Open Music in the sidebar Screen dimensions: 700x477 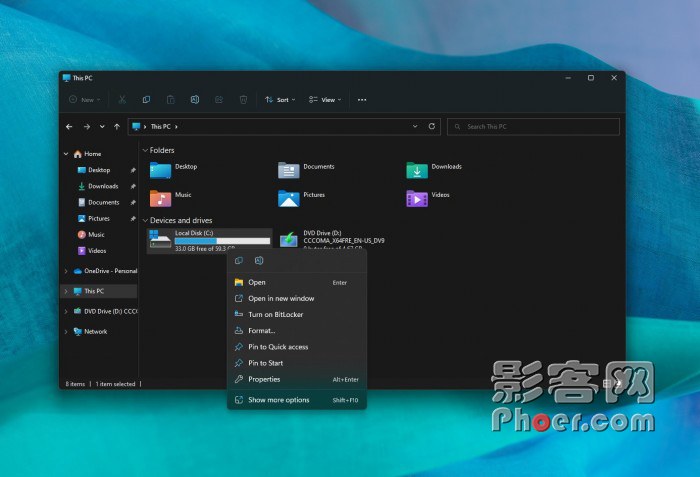[x=96, y=234]
